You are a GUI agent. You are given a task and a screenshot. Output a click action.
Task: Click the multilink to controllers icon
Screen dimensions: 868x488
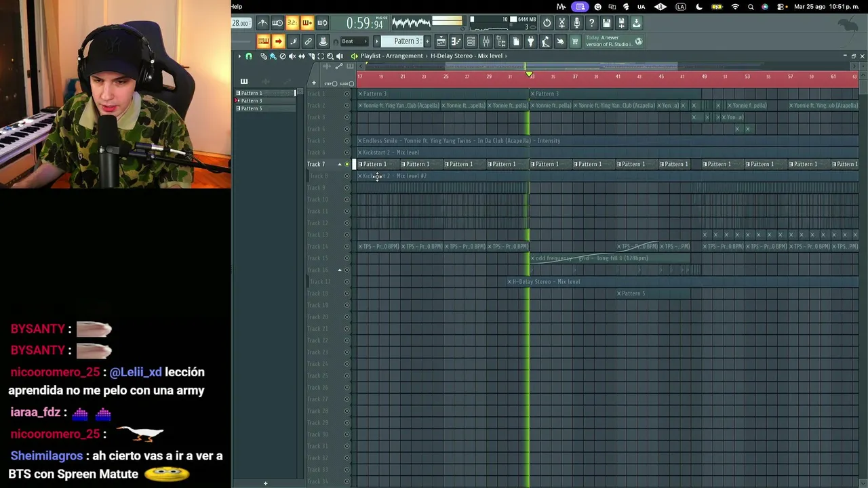(x=308, y=41)
